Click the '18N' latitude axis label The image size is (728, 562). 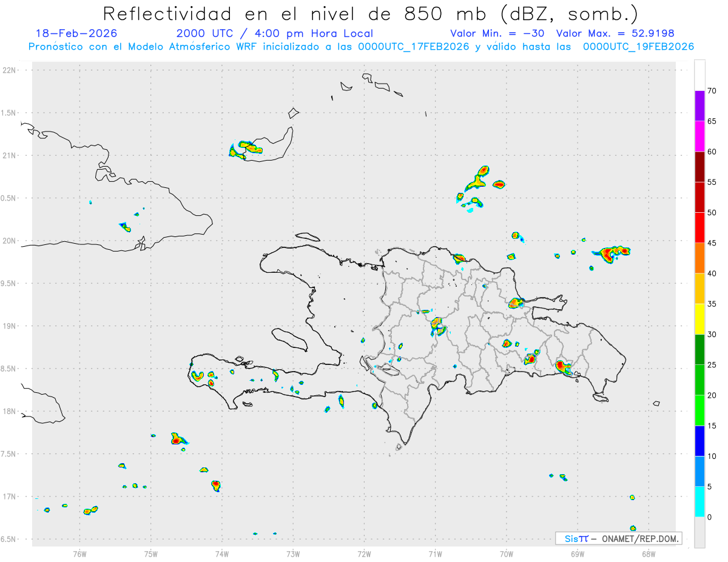coord(10,411)
